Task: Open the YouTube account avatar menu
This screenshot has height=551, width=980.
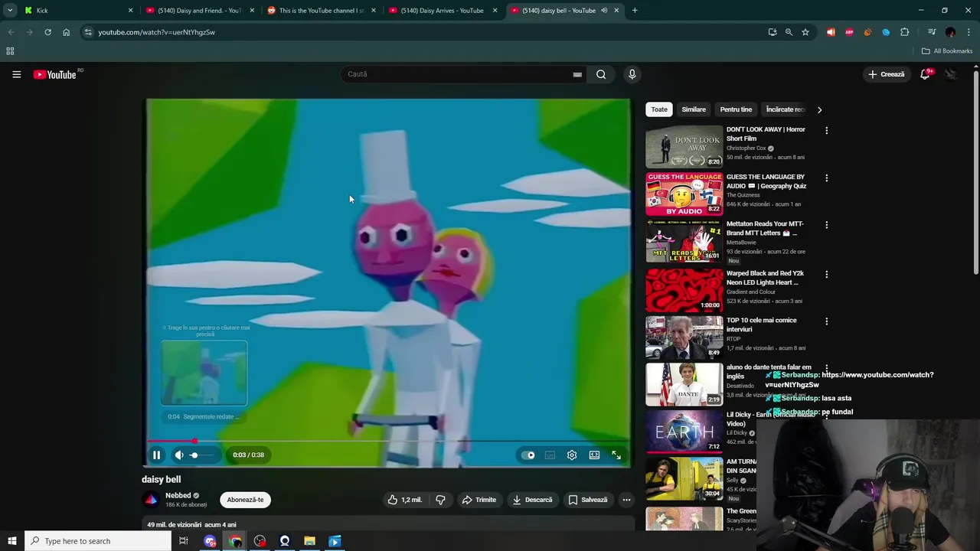Action: pyautogui.click(x=950, y=74)
